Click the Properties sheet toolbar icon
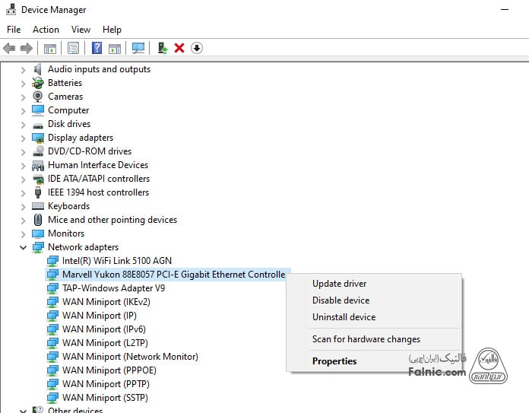 coord(73,48)
